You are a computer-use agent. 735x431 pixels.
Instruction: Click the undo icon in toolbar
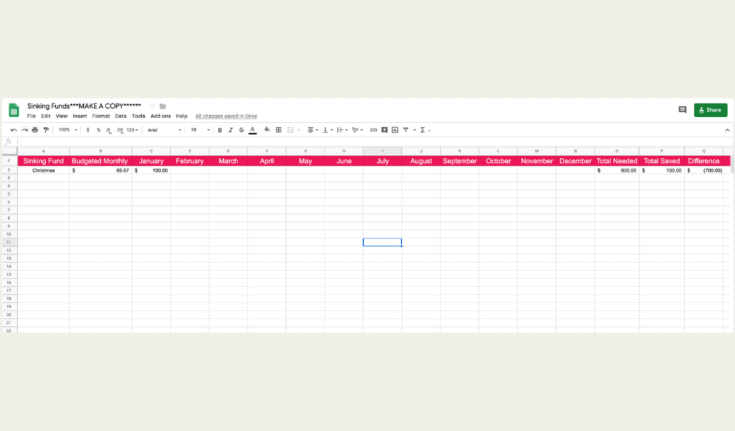coord(14,130)
